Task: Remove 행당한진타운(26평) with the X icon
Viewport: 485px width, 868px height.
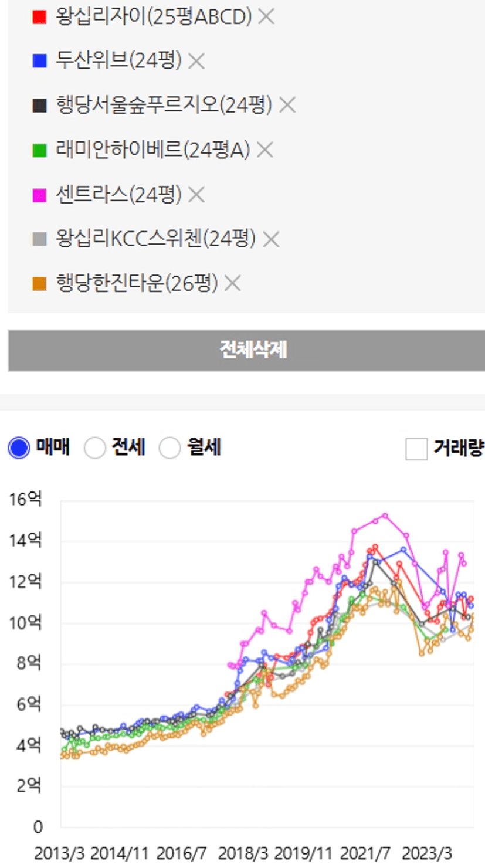Action: 233,284
